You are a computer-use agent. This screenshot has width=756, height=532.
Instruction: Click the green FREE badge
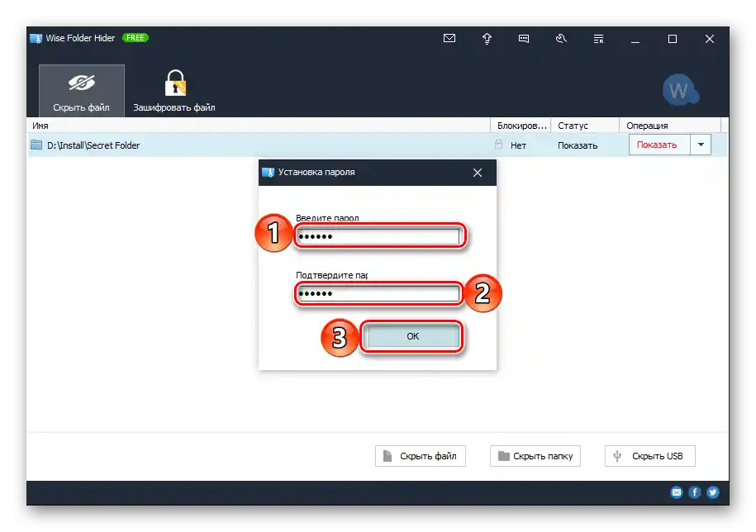136,38
